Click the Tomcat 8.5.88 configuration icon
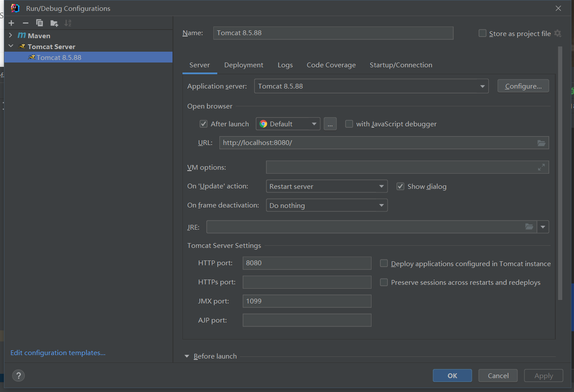 click(32, 57)
